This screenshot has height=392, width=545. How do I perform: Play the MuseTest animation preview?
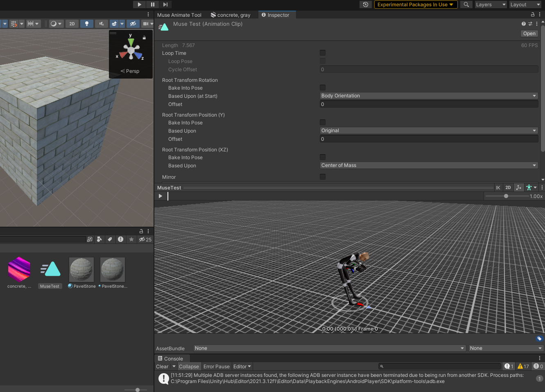coord(161,196)
